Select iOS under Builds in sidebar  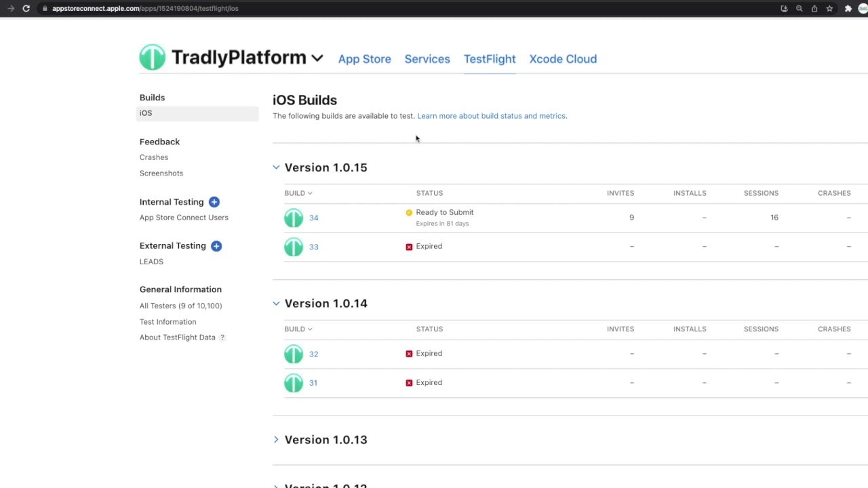point(197,113)
